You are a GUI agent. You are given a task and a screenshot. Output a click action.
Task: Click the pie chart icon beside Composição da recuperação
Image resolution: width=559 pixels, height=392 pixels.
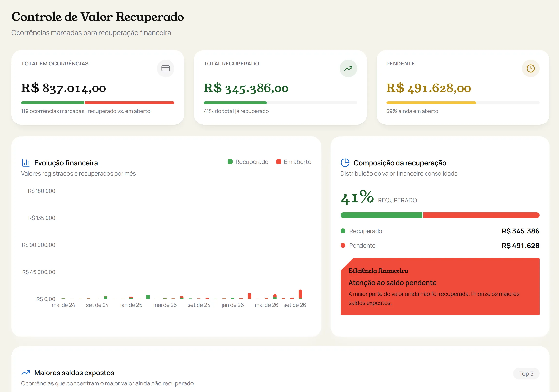(x=345, y=163)
